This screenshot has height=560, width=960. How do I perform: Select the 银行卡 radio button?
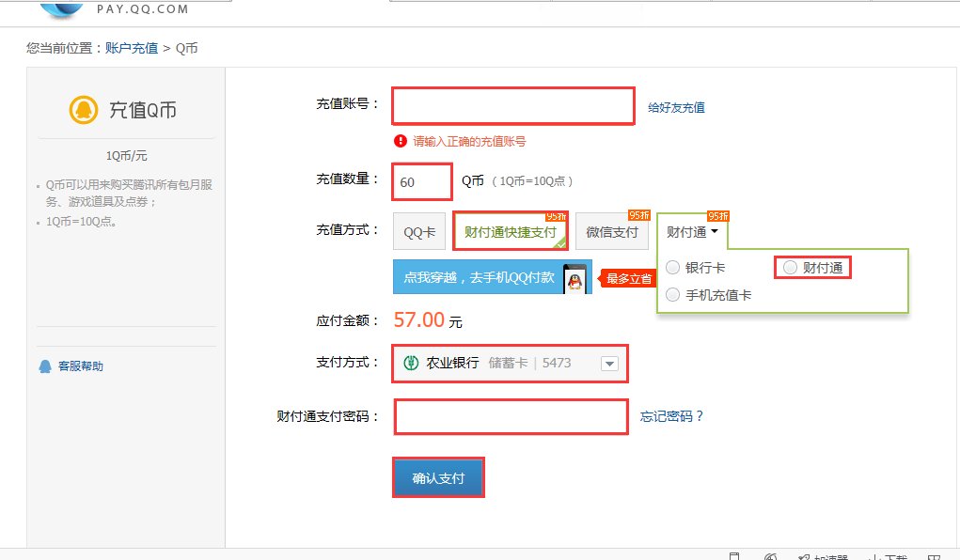[673, 267]
